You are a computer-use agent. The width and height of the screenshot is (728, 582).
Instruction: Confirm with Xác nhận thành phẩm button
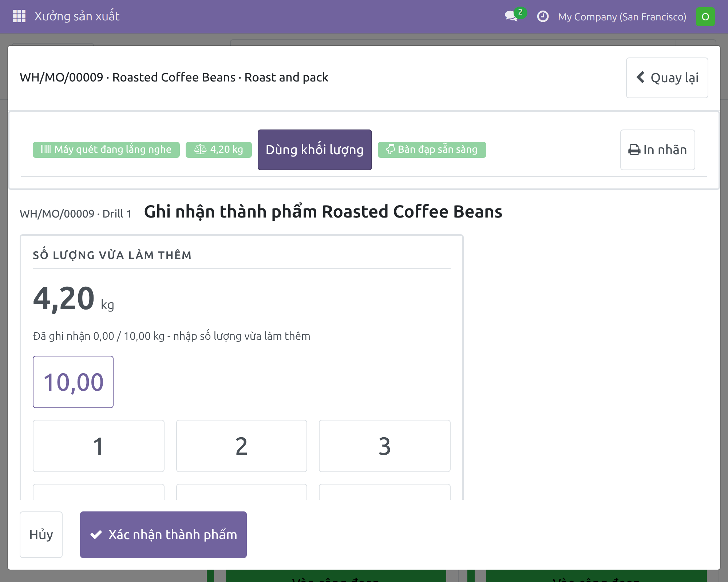tap(163, 535)
